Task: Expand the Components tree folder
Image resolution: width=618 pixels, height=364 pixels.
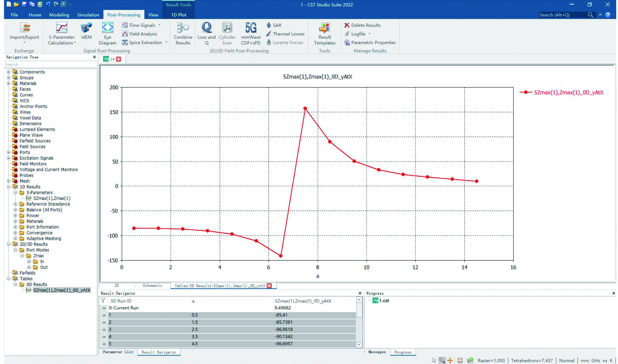Action: click(x=9, y=72)
